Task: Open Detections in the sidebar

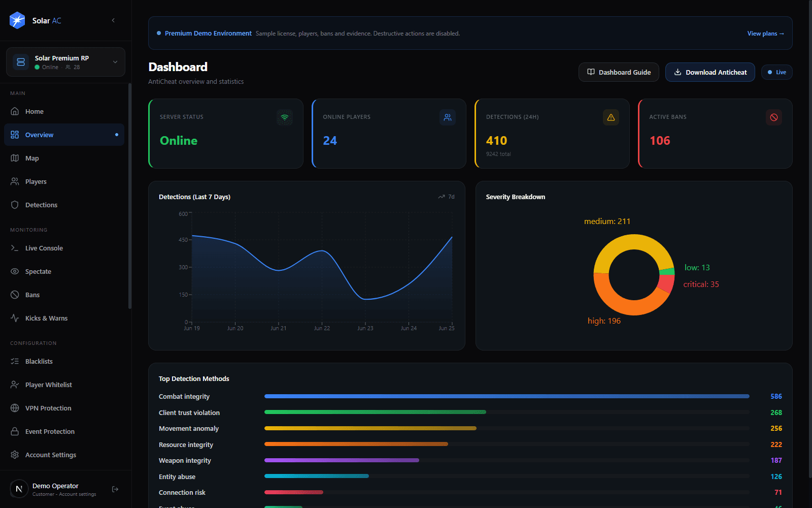Action: 64,205
